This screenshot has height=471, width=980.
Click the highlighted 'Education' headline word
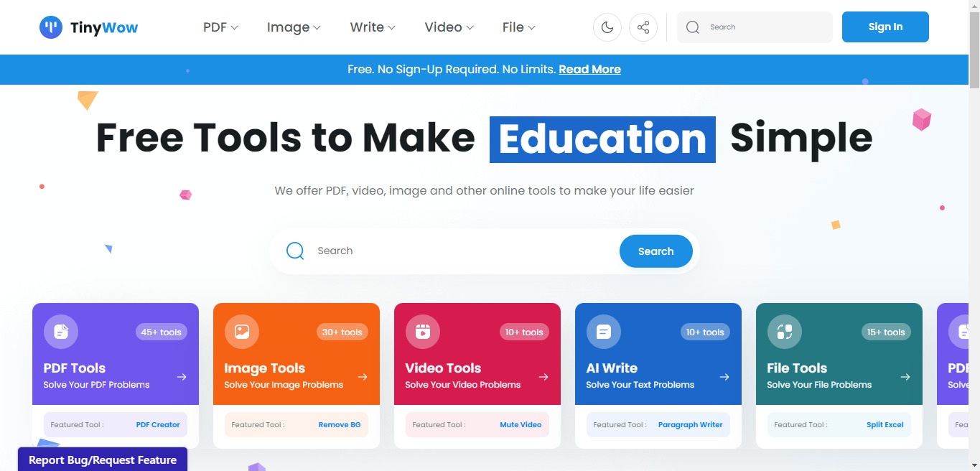coord(602,139)
